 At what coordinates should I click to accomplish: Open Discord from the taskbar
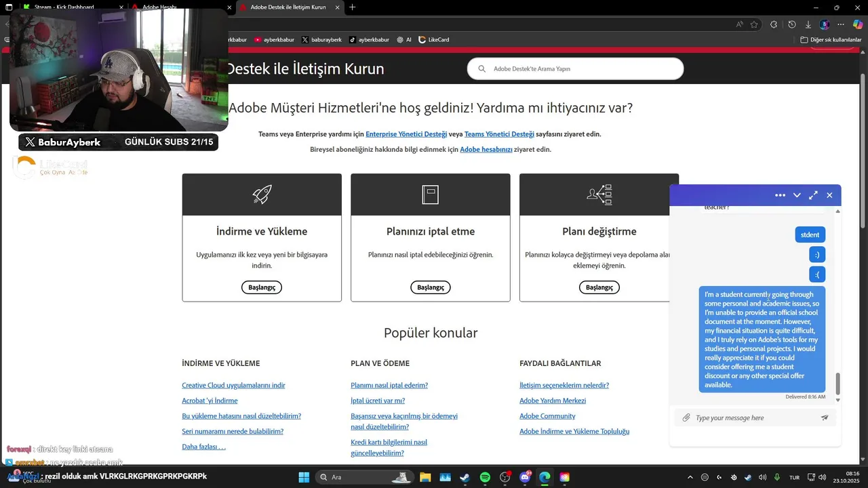525,477
